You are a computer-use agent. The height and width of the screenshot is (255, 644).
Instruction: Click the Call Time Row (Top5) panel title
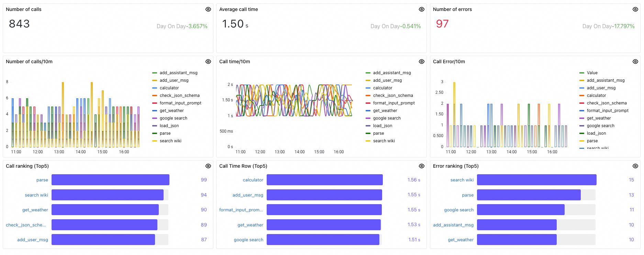click(x=243, y=166)
